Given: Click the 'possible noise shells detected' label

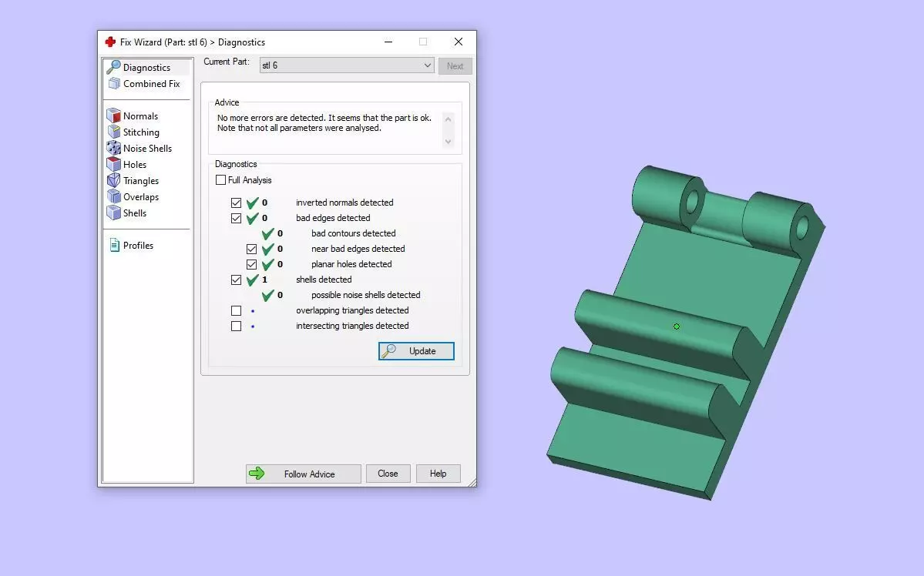Looking at the screenshot, I should pyautogui.click(x=366, y=295).
